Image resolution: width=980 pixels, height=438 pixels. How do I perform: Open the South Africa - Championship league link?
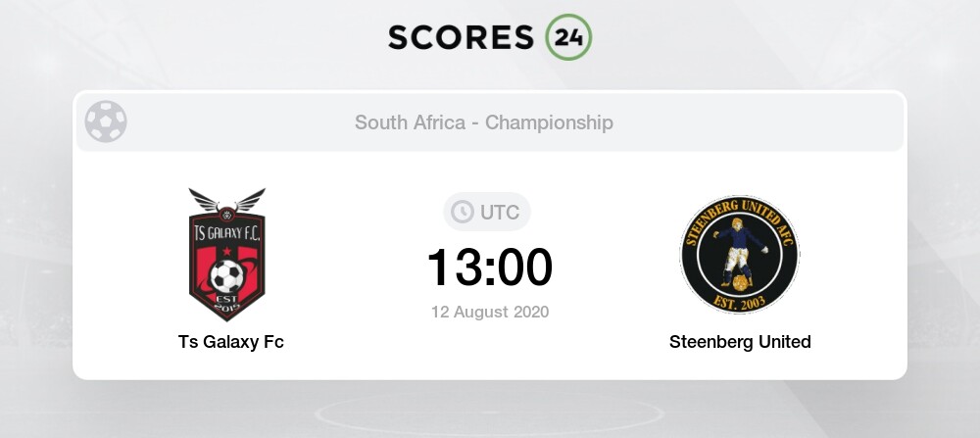point(484,122)
